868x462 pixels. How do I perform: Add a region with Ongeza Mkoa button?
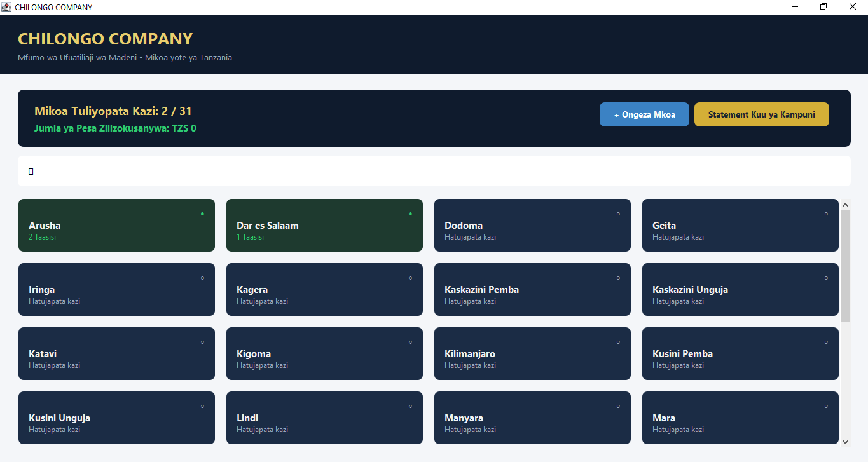[644, 114]
